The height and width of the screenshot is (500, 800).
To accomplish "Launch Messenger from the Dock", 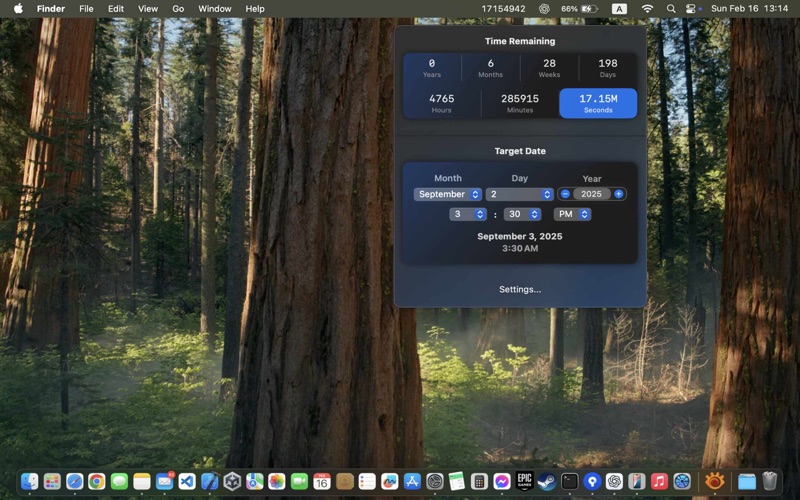I will click(502, 481).
